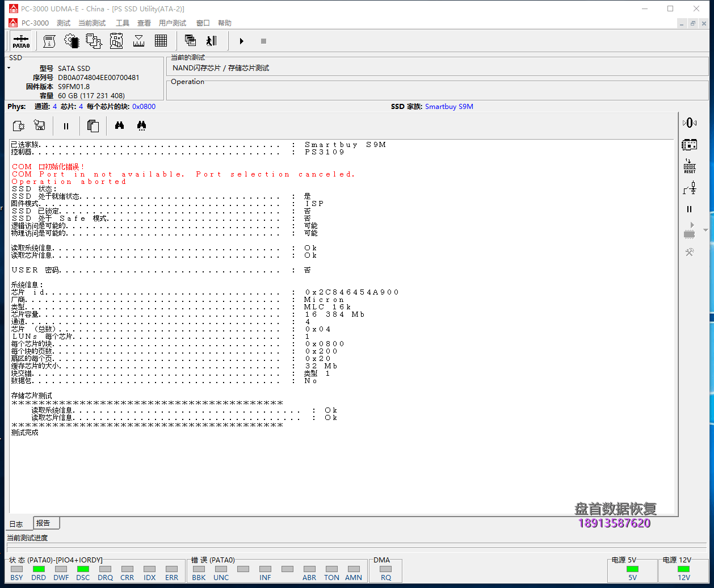Open the 查看 menu
714x588 pixels.
click(144, 23)
